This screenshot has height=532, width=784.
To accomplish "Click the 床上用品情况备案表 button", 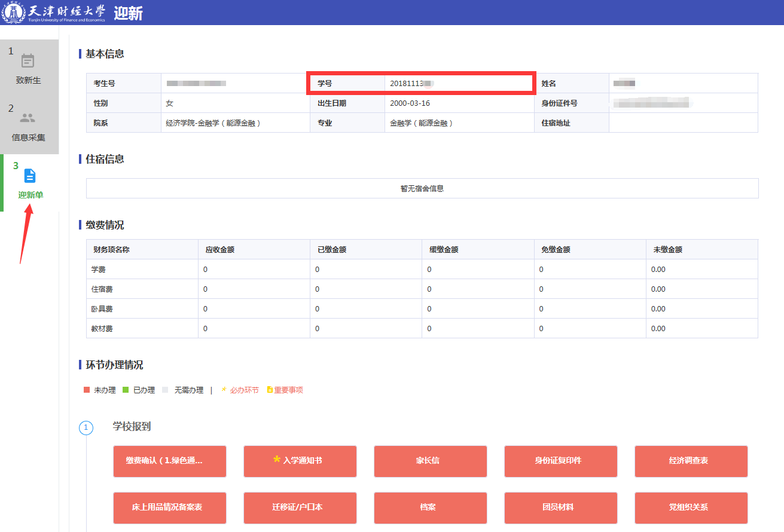I will click(x=170, y=507).
